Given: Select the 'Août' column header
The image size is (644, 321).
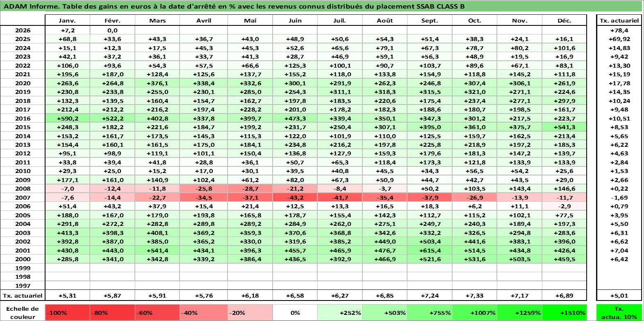Looking at the screenshot, I should click(385, 20).
